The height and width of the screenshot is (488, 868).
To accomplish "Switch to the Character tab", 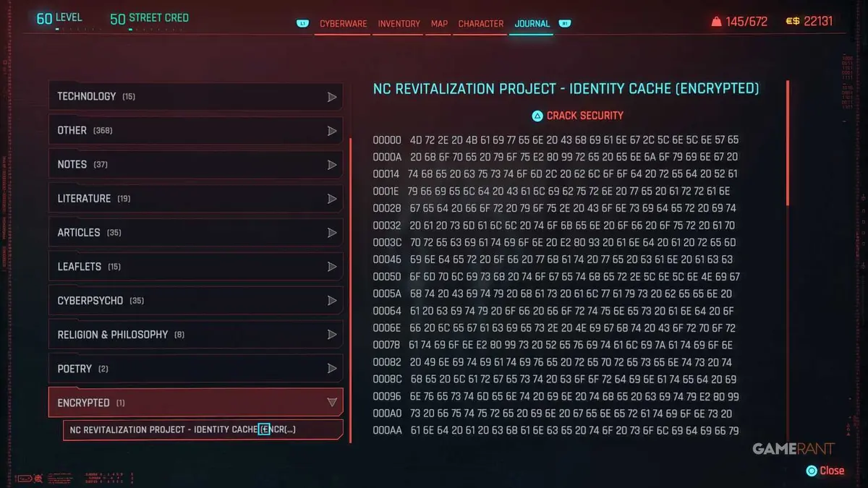I will click(x=481, y=24).
